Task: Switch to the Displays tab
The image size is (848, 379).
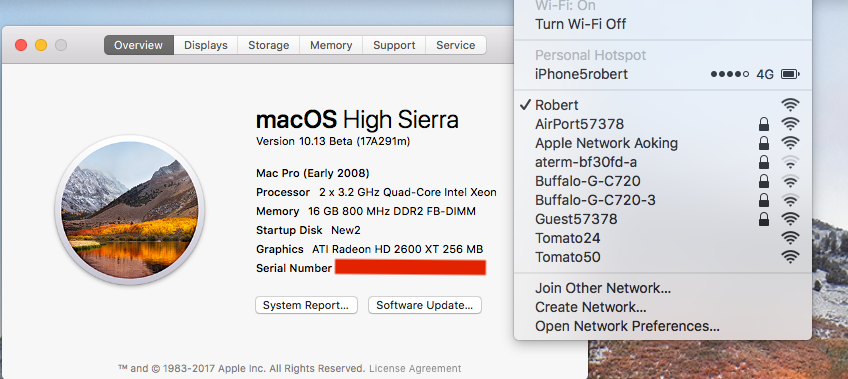Action: [x=206, y=45]
